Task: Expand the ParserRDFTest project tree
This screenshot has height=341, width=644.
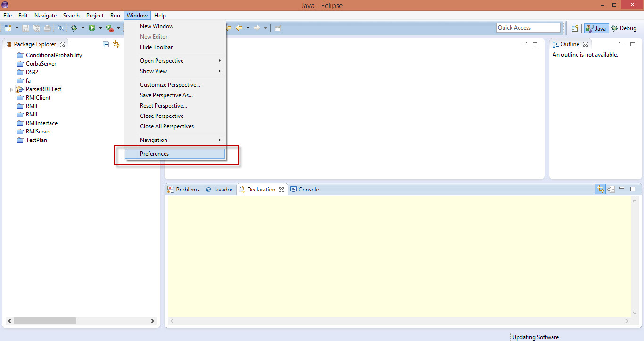Action: 11,89
